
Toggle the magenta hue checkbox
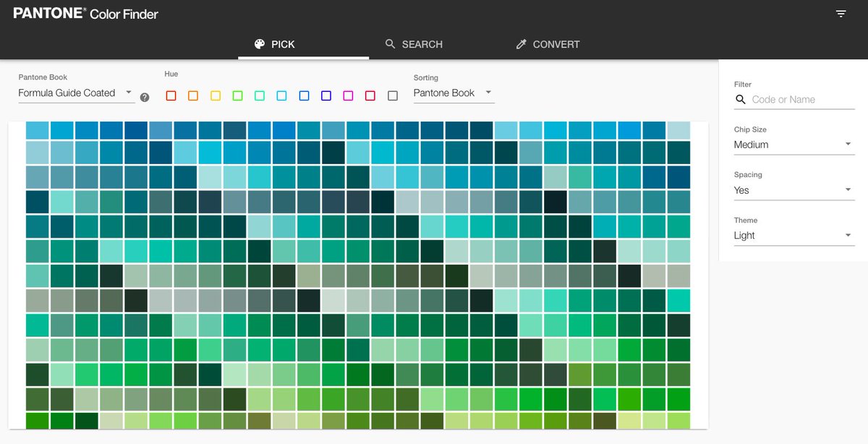[348, 95]
